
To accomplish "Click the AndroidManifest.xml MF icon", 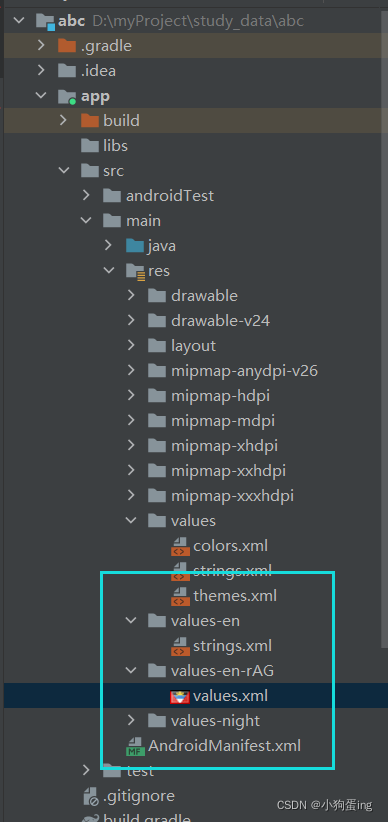I will [x=135, y=746].
